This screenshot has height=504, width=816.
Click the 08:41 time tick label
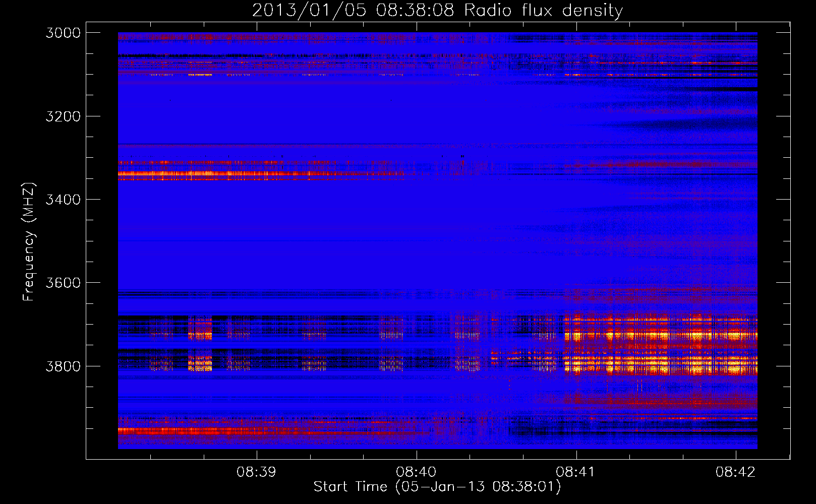click(x=575, y=472)
